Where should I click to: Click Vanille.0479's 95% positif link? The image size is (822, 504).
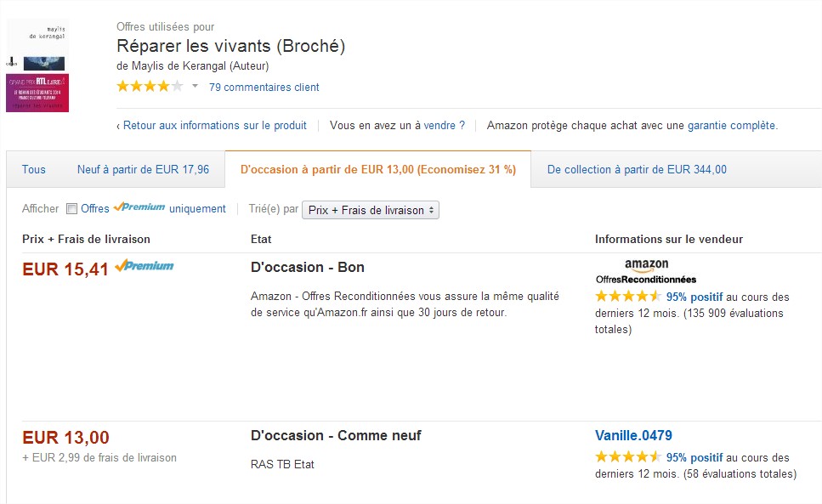(x=694, y=458)
